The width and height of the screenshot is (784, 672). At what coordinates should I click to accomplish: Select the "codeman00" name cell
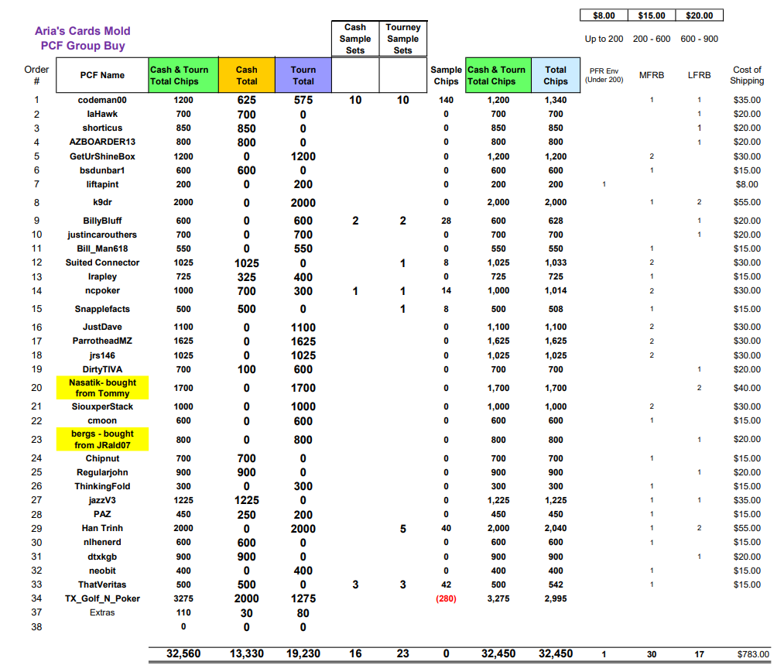[x=102, y=100]
